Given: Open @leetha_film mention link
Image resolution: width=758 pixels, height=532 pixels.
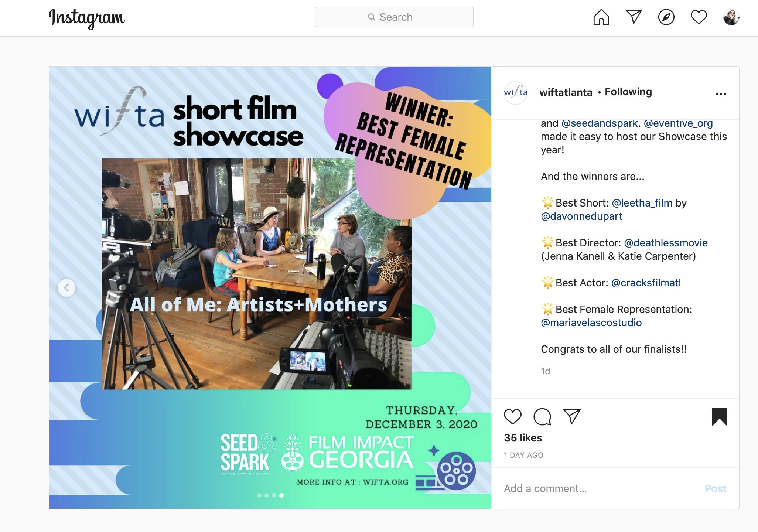Looking at the screenshot, I should click(x=642, y=203).
